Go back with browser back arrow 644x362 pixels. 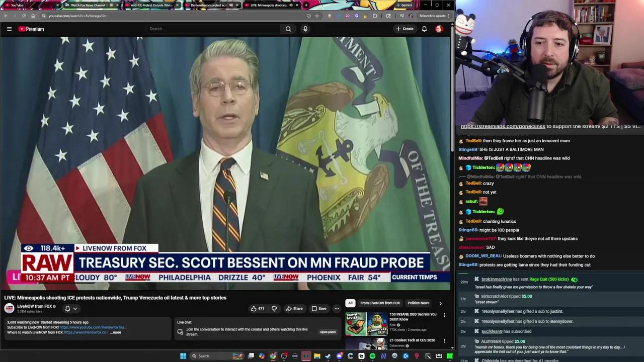coord(6,16)
